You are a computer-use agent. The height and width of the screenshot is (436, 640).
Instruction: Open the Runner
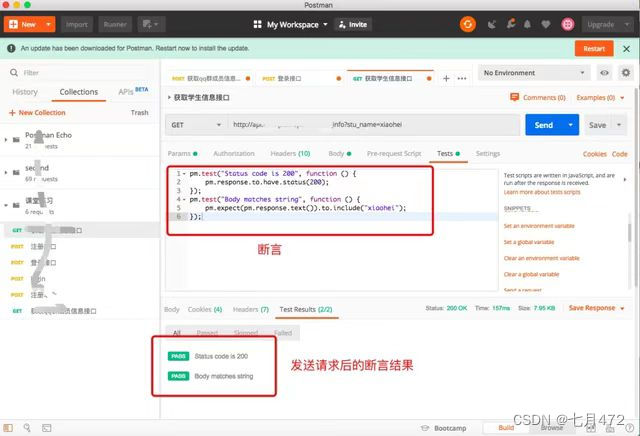click(x=115, y=24)
